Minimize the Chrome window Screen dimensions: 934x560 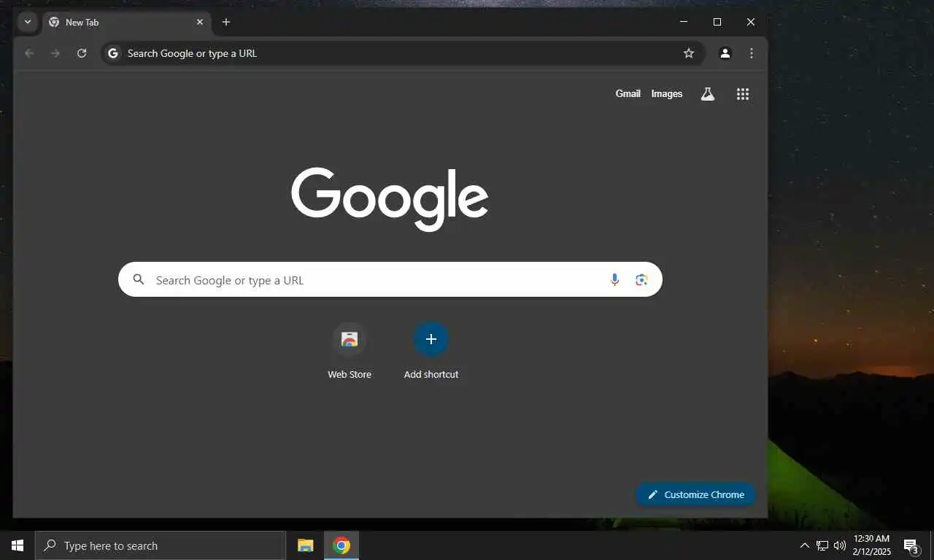pyautogui.click(x=684, y=22)
